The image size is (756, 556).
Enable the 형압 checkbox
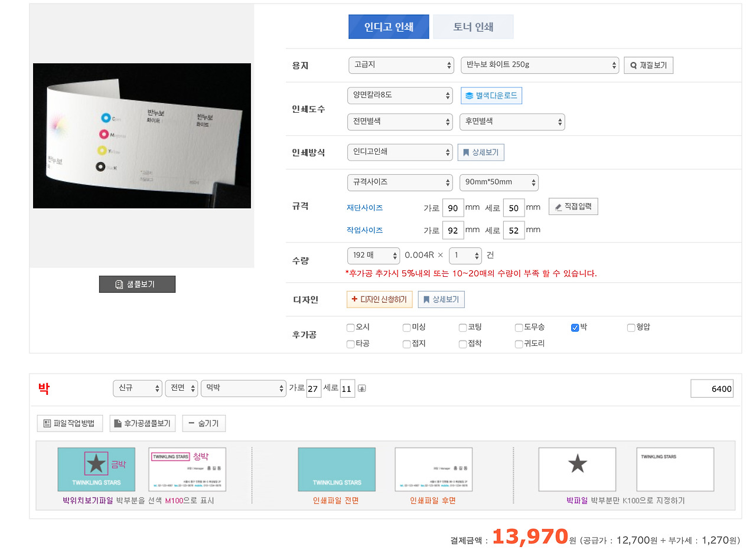(x=631, y=328)
